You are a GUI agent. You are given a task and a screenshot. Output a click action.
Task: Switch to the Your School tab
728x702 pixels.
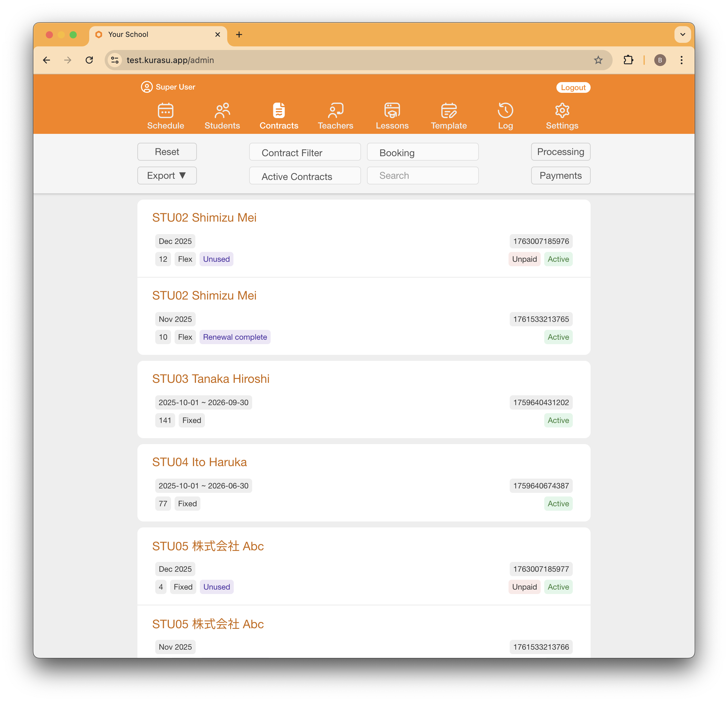[128, 34]
